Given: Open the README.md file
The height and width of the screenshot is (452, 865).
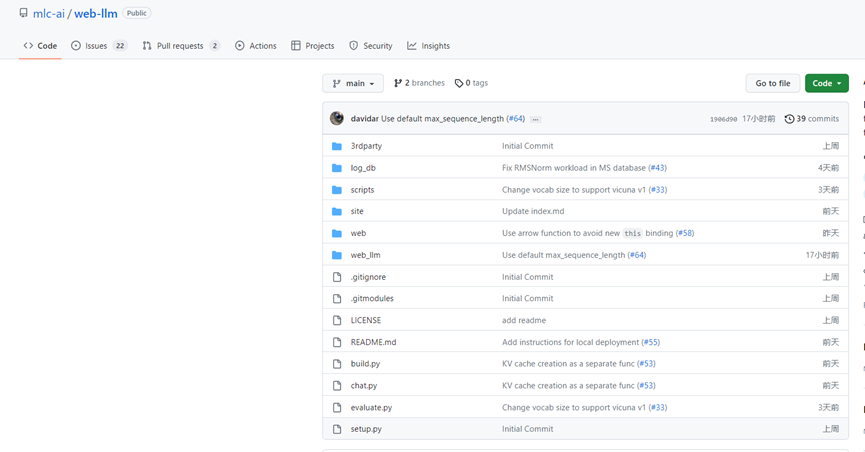Looking at the screenshot, I should click(x=373, y=342).
